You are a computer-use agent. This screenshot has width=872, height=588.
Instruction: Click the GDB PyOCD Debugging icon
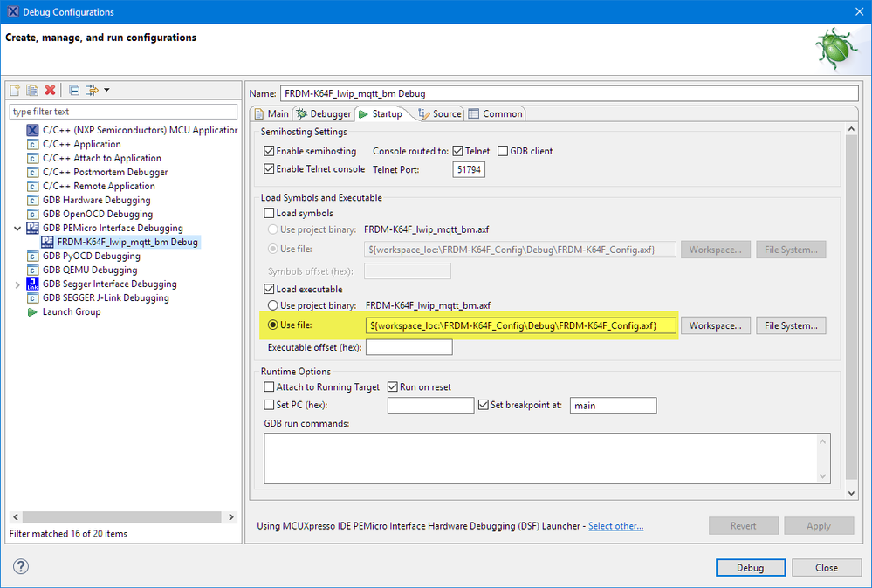tap(33, 256)
